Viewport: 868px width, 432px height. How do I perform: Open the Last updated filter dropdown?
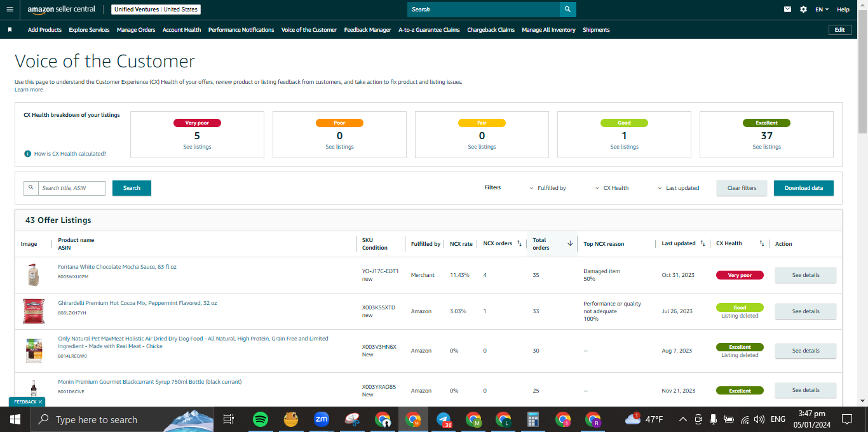pos(678,188)
